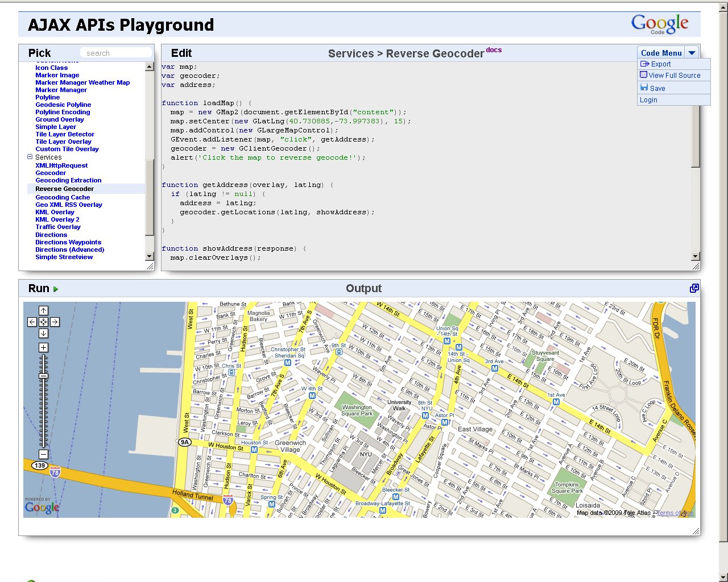Pan the map left with arrow control
Screen dimensions: 728x582
tap(32, 322)
